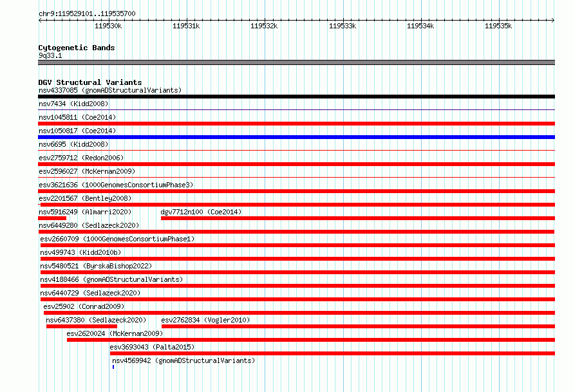Image resolution: width=573 pixels, height=392 pixels.
Task: Select the gray 9q33.1 cytogenetic band bar
Action: point(296,62)
